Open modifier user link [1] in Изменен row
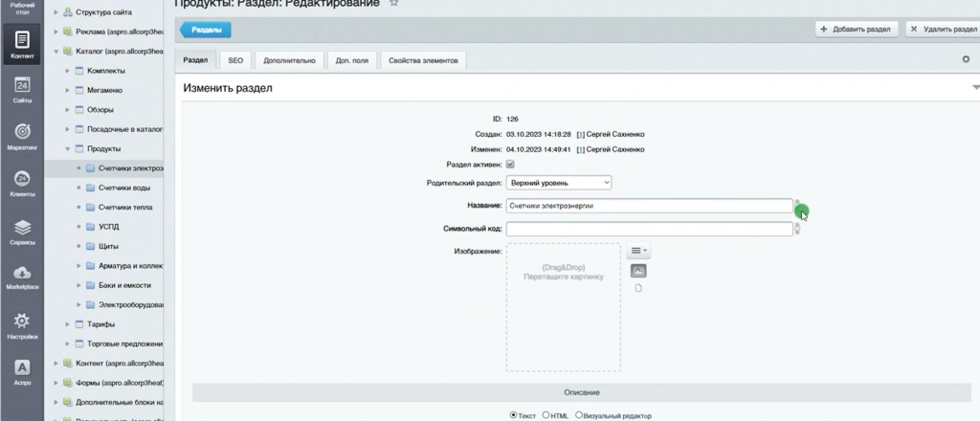 pyautogui.click(x=581, y=150)
